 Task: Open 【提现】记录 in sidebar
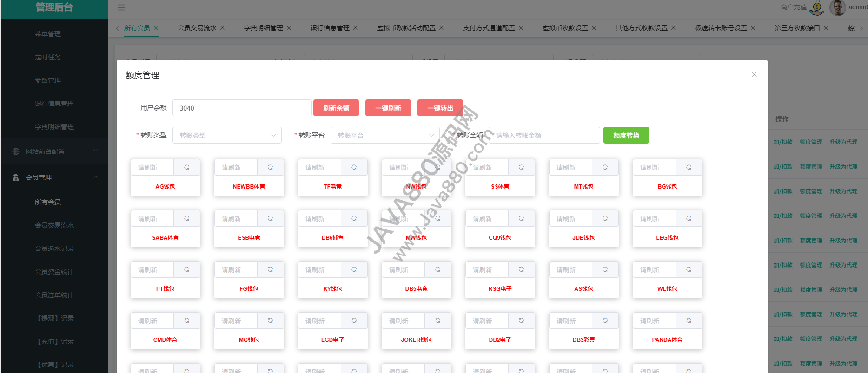(54, 318)
